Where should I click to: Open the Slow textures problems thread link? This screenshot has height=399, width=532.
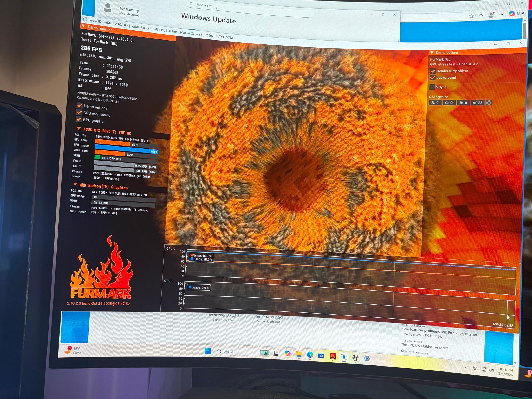439,332
